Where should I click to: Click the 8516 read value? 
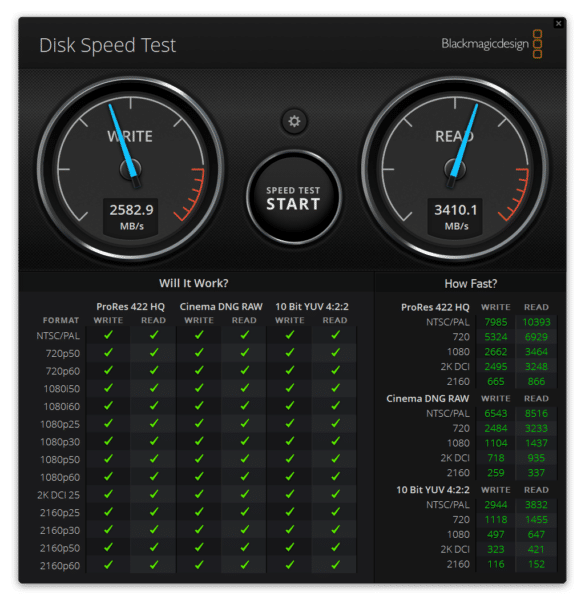point(536,414)
